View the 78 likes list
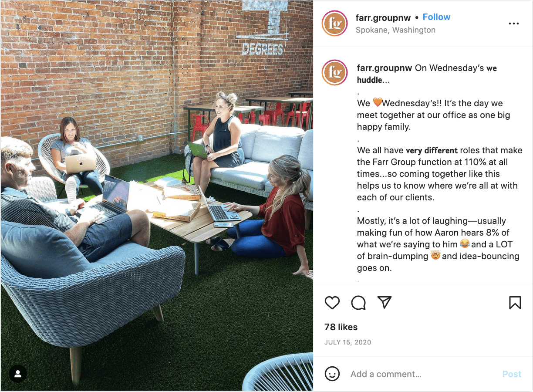This screenshot has width=533, height=392. click(341, 327)
